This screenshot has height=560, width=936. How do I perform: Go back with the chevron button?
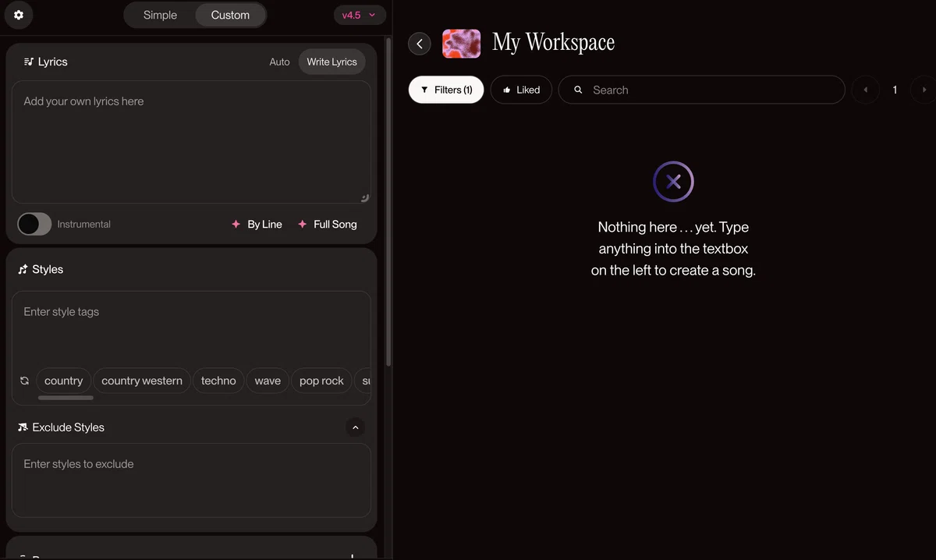pos(420,44)
